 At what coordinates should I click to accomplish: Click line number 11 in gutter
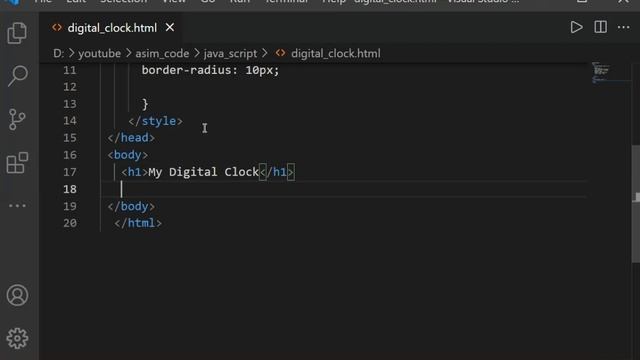(70, 70)
